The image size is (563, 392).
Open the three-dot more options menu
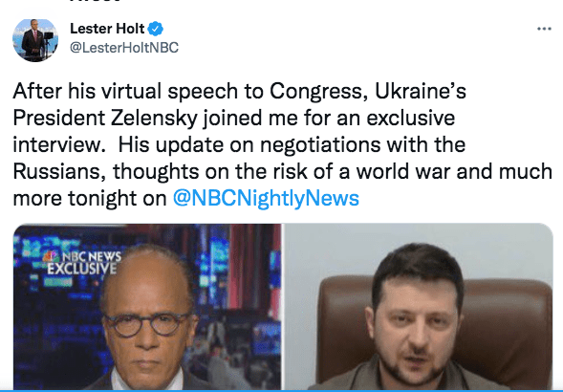544,29
